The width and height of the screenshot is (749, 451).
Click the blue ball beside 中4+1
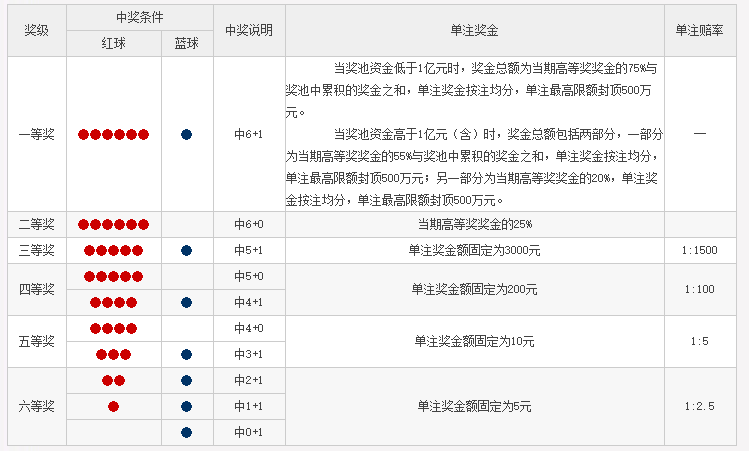click(x=186, y=302)
